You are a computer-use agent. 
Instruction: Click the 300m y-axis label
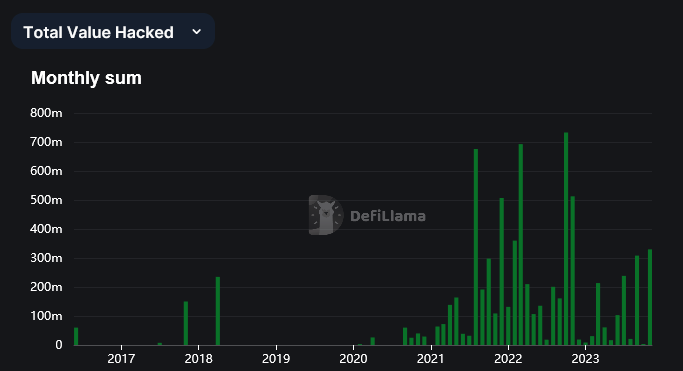click(x=46, y=258)
